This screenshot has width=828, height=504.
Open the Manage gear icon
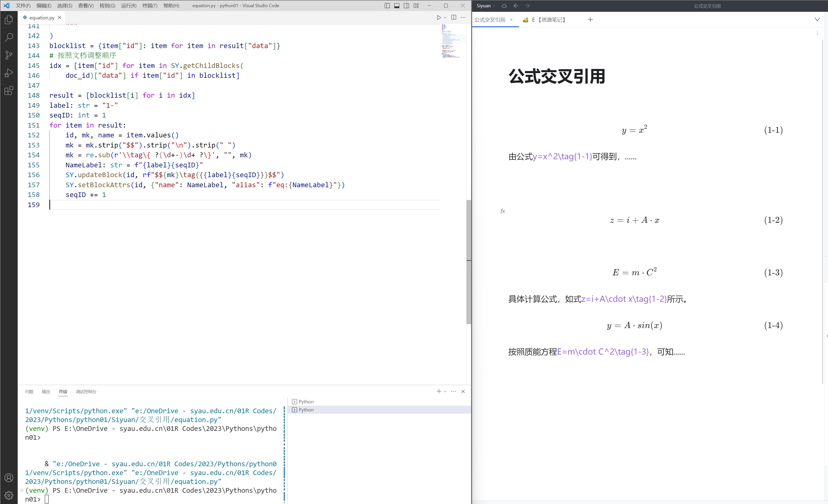(9, 495)
